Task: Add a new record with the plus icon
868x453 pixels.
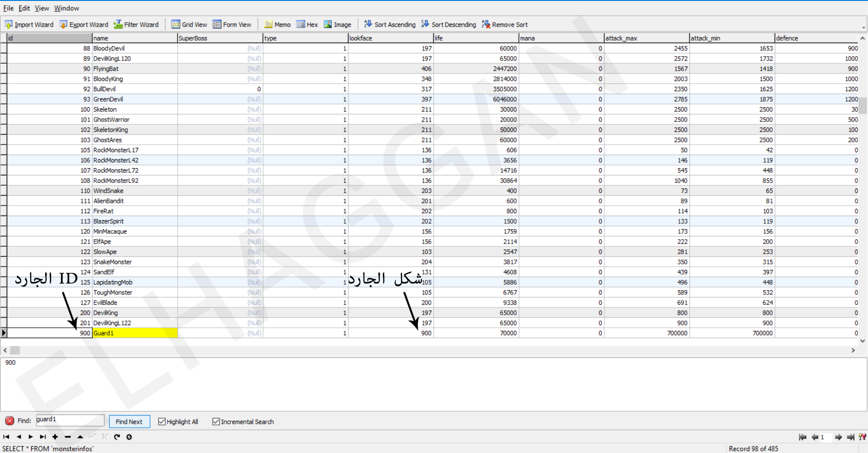Action: pyautogui.click(x=55, y=437)
